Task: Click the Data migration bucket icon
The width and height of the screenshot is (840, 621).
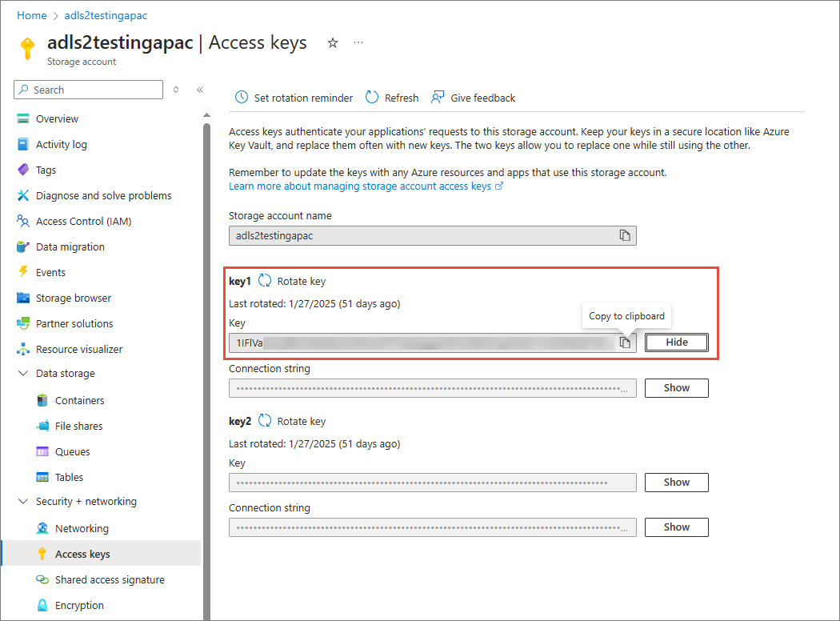Action: click(23, 246)
